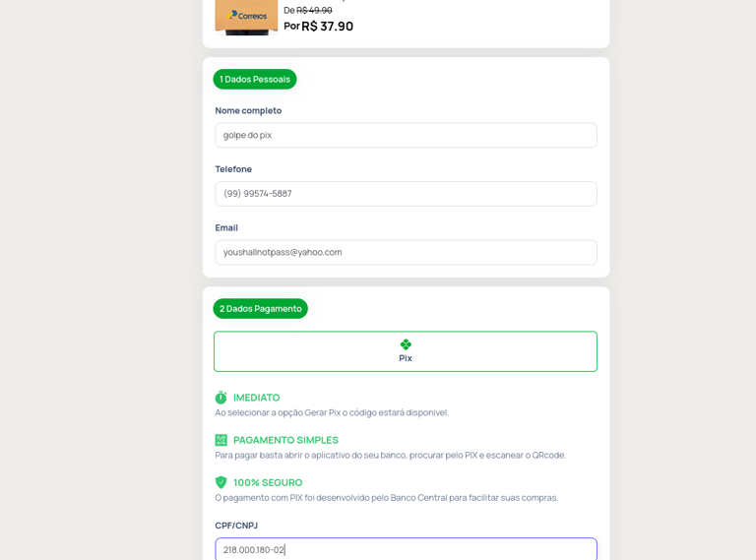Click the IMEDIATO heading text
The width and height of the screenshot is (756, 560).
(x=257, y=398)
